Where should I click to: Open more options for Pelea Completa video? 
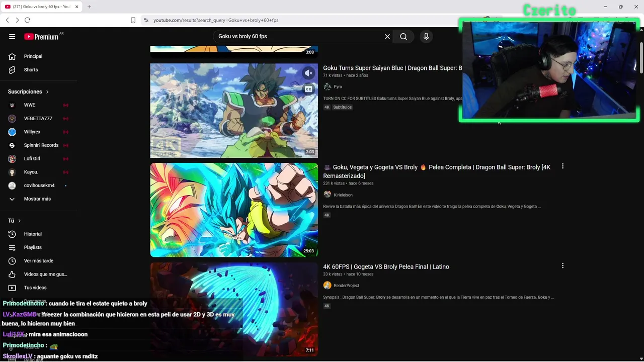(562, 166)
